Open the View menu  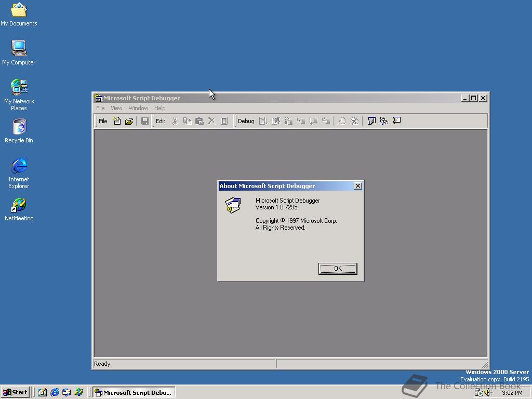point(116,108)
